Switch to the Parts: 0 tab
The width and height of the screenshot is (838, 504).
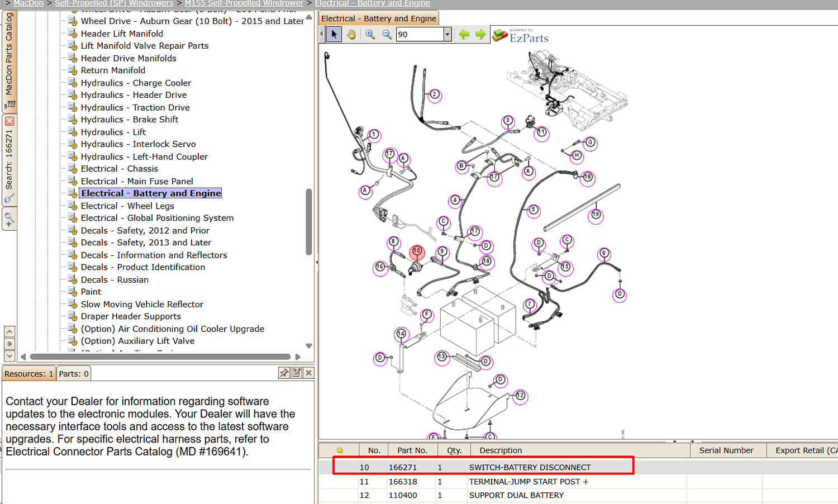click(74, 374)
